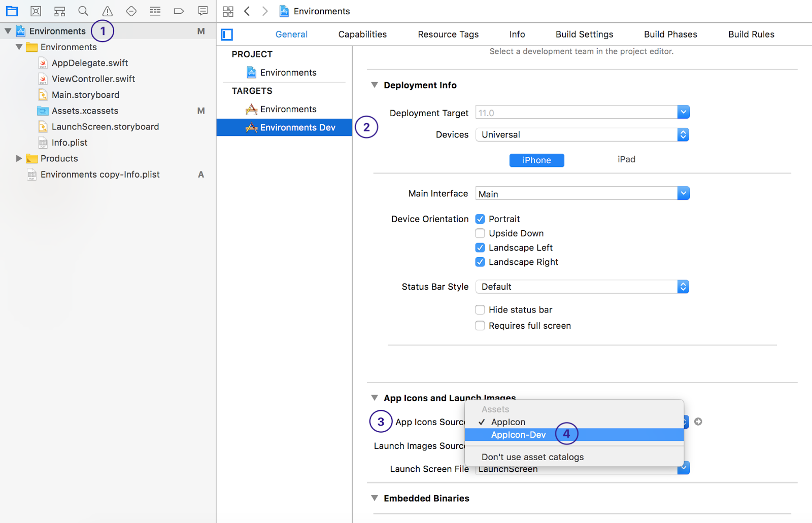The width and height of the screenshot is (812, 523).
Task: Choose Don't use asset catalogs
Action: [x=574, y=457]
